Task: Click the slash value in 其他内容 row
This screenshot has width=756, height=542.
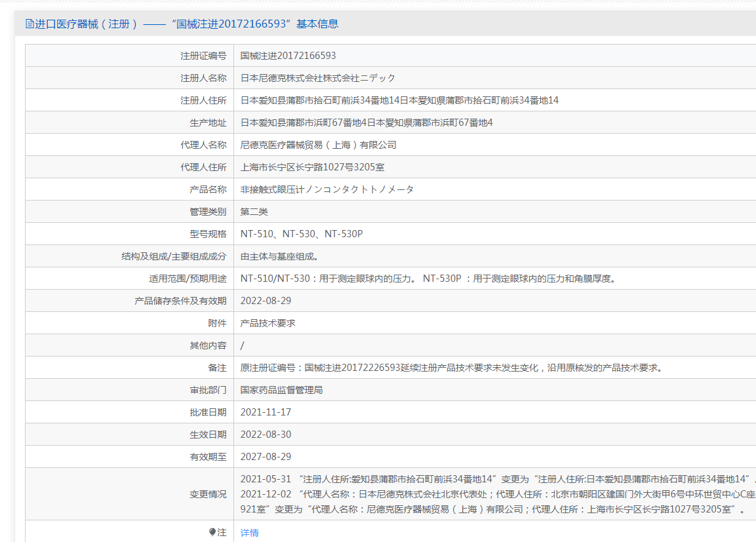Action: click(x=242, y=345)
